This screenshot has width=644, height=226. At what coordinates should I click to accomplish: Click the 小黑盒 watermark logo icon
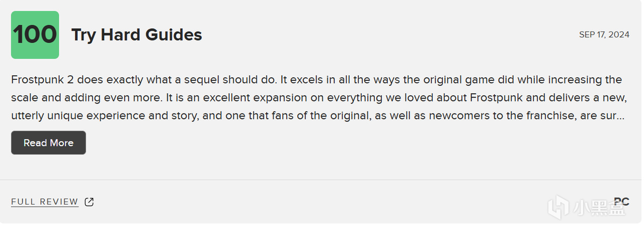tap(558, 207)
